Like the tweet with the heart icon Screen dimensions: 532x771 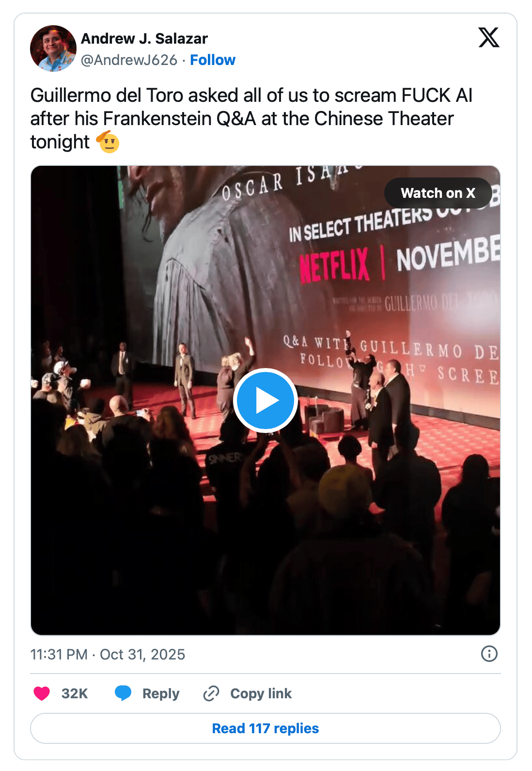(x=42, y=693)
